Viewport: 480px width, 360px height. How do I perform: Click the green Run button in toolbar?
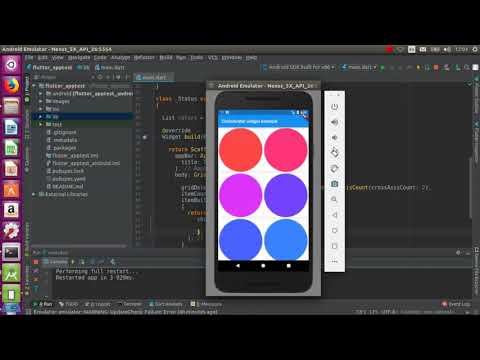pyautogui.click(x=383, y=68)
